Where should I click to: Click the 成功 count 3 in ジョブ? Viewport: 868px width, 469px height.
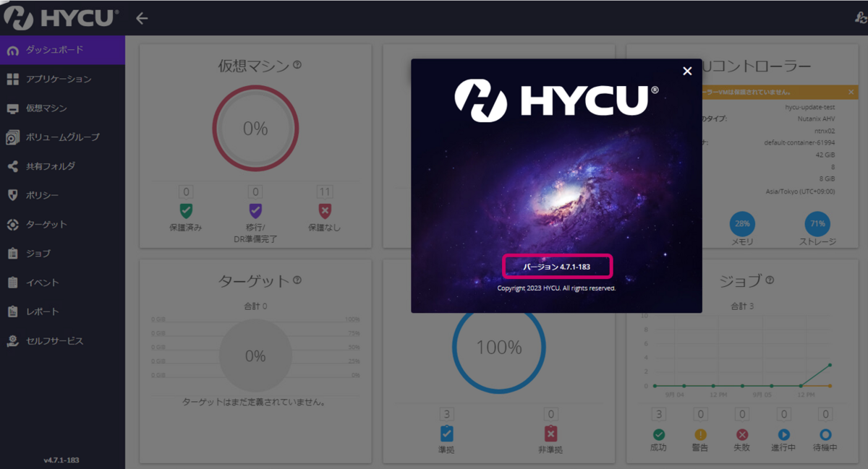coord(659,414)
